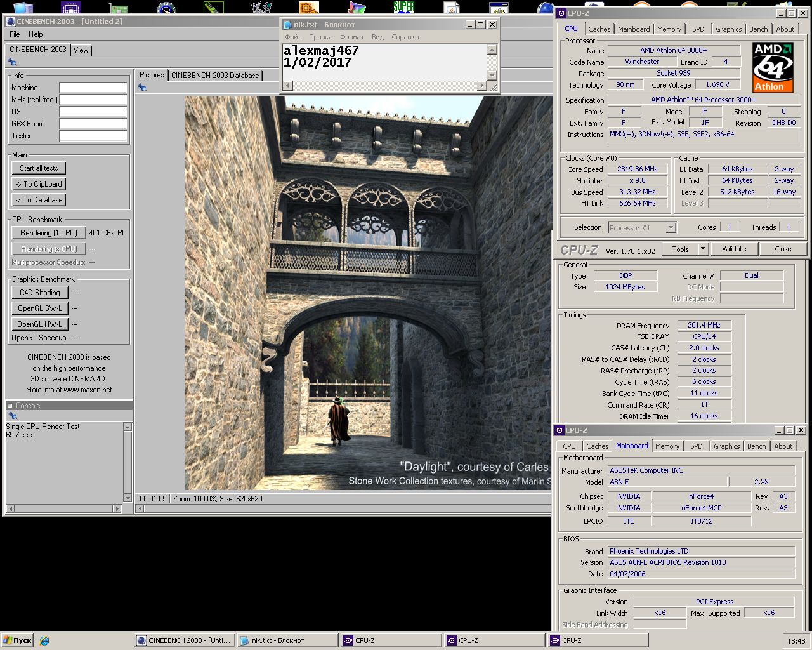This screenshot has width=812, height=650.
Task: Open the Вид menu in Notepad
Action: pos(377,37)
